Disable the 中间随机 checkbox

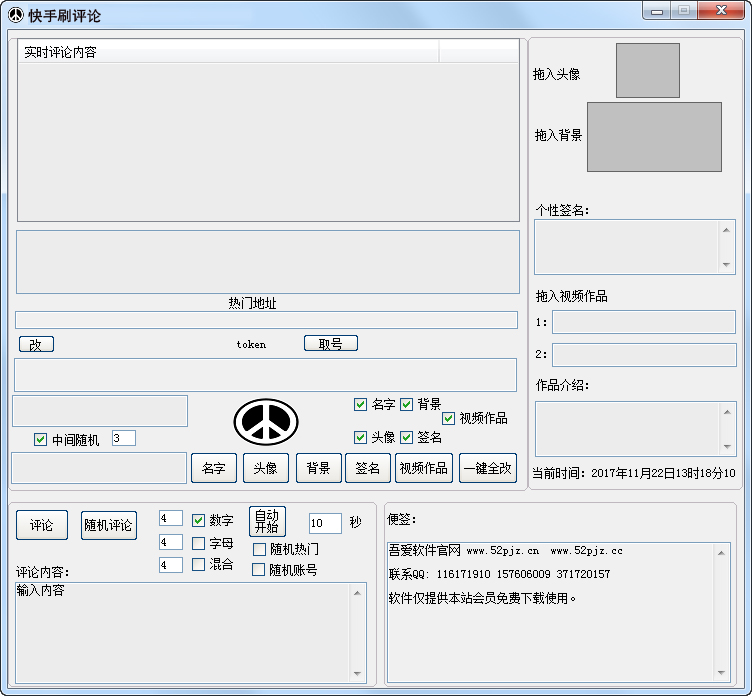pyautogui.click(x=40, y=439)
